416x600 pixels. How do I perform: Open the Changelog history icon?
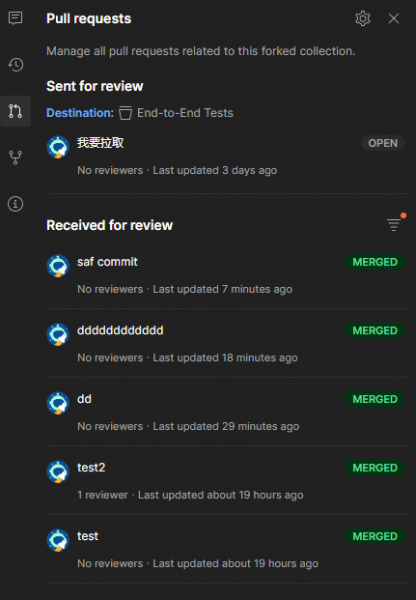15,65
